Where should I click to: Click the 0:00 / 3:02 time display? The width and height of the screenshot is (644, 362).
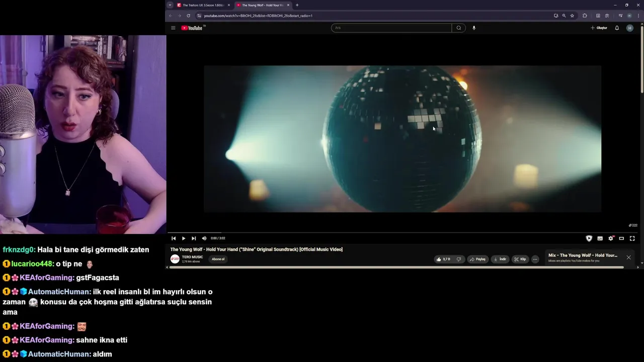[218, 238]
